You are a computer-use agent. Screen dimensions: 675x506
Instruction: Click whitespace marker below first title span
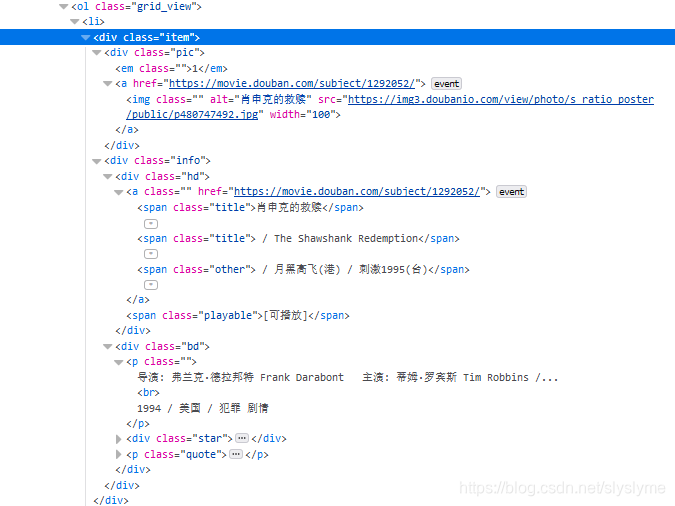pyautogui.click(x=151, y=224)
